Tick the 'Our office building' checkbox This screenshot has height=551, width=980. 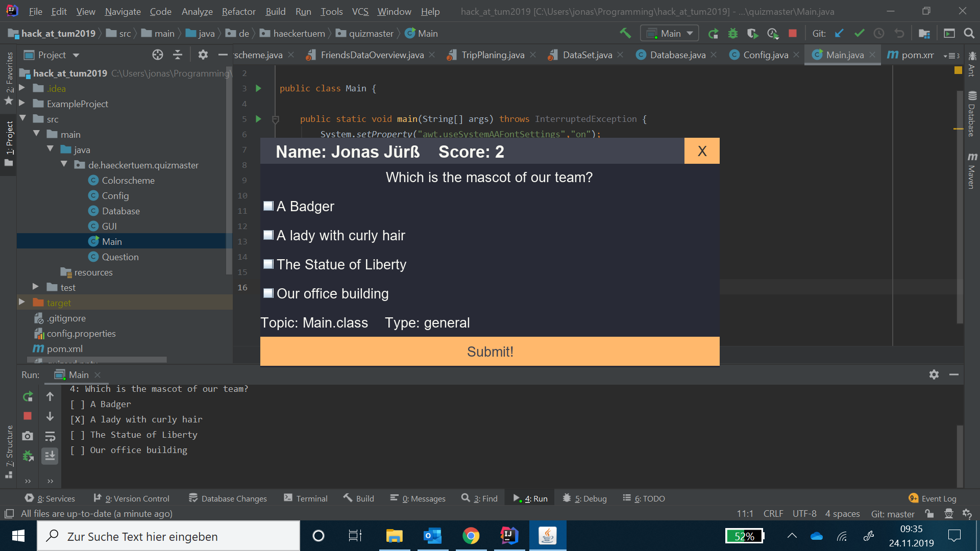[268, 293]
